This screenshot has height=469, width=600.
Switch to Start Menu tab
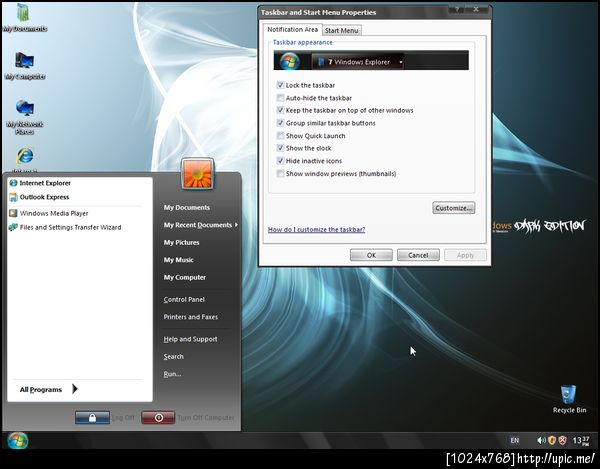pyautogui.click(x=341, y=30)
